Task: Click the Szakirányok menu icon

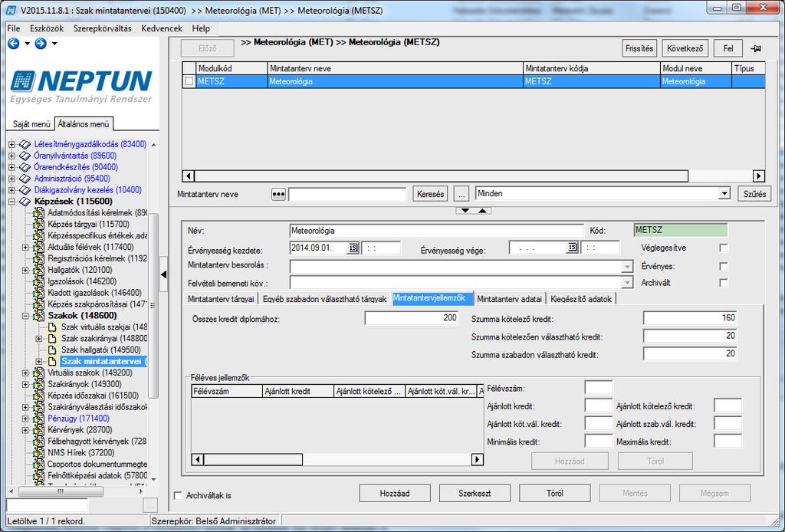Action: point(38,384)
